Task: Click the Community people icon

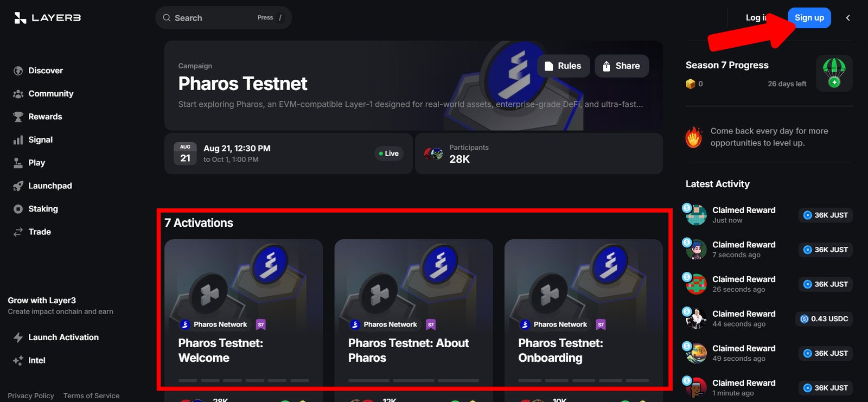Action: click(x=18, y=94)
